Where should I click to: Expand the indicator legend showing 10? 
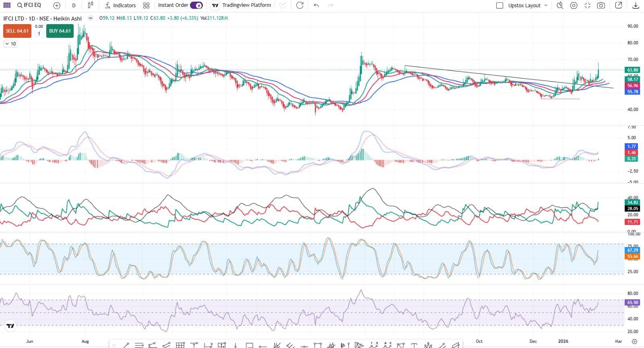pos(10,43)
